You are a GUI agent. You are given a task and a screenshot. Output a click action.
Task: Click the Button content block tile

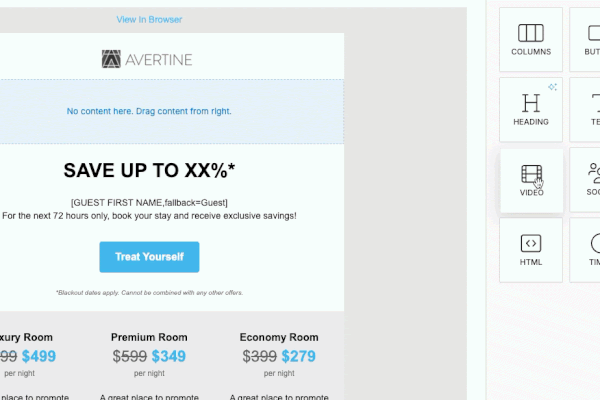click(586, 39)
